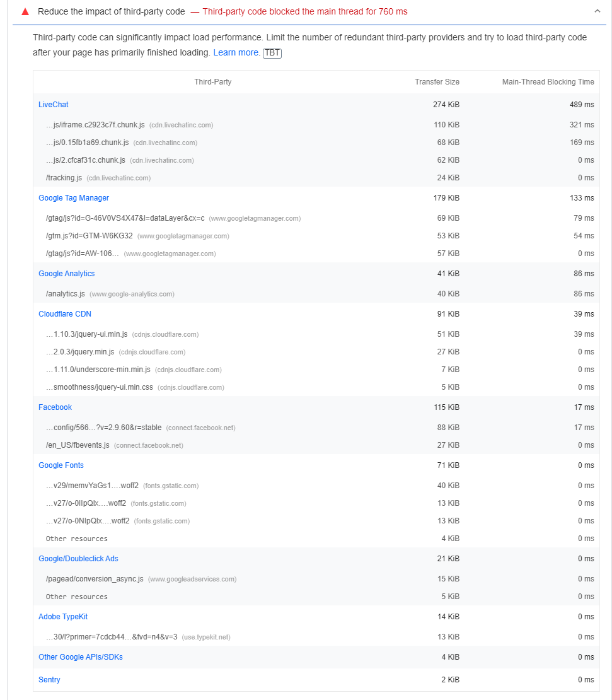
Task: Open the Other Google APIs/SDKs link
Action: coord(80,656)
